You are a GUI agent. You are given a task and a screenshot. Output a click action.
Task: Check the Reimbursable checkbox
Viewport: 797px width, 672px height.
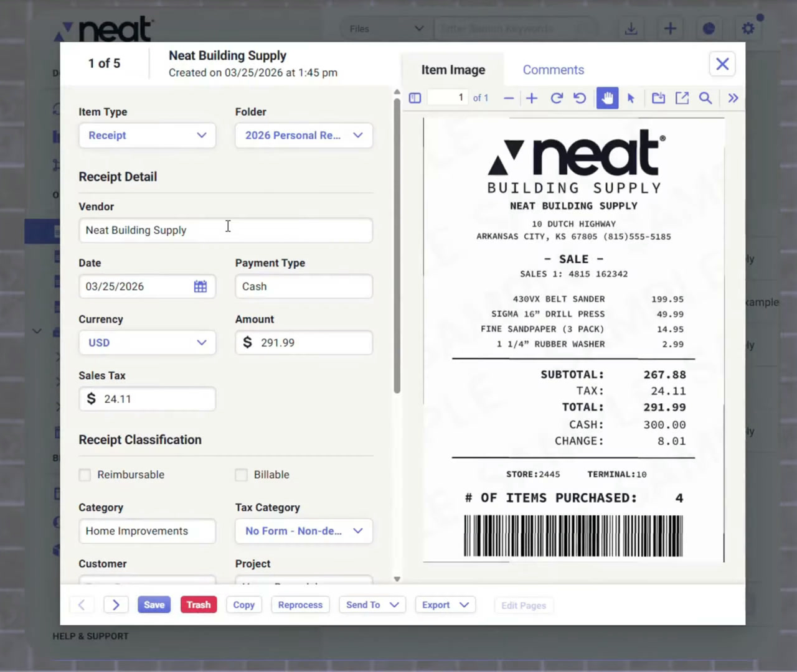pos(85,475)
